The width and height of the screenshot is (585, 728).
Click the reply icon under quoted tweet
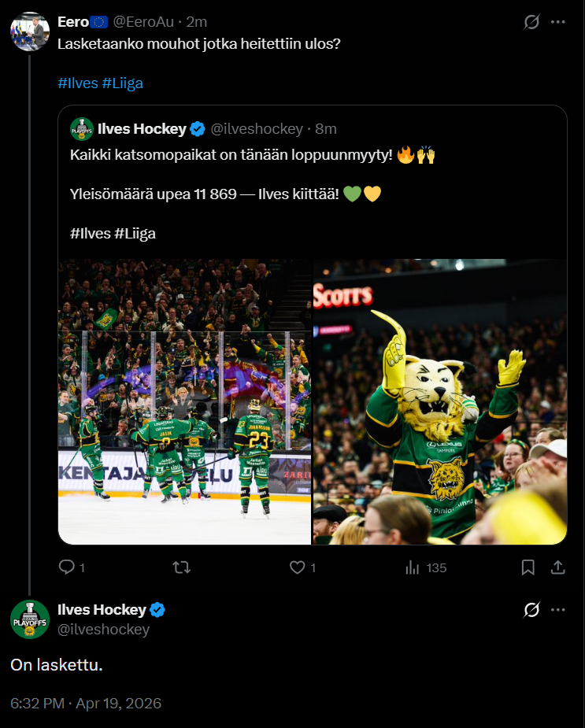[67, 567]
